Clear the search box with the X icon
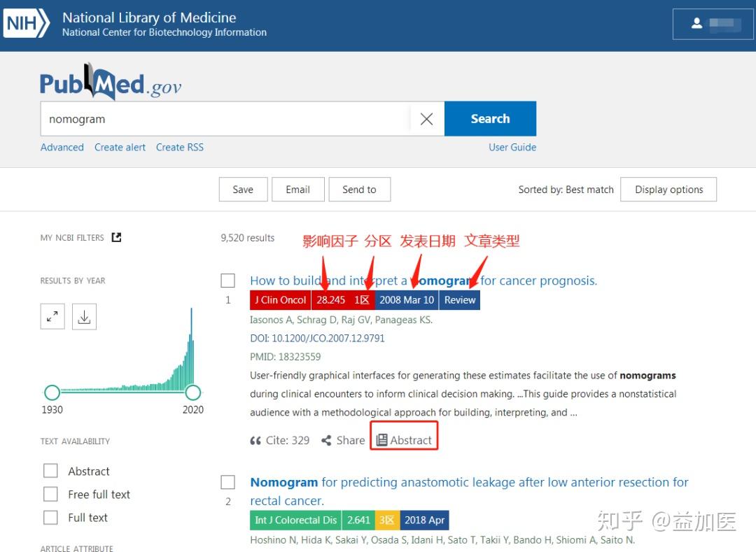The height and width of the screenshot is (552, 756). tap(426, 118)
